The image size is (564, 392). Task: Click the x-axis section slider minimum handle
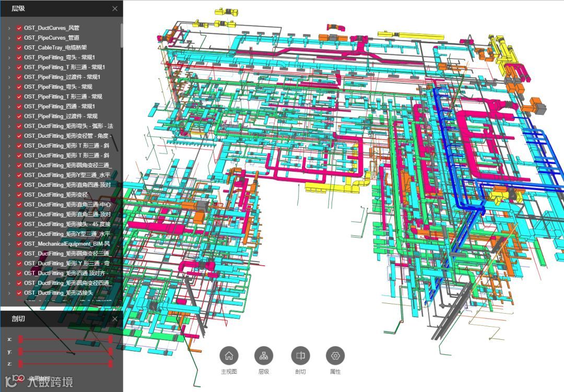point(21,339)
